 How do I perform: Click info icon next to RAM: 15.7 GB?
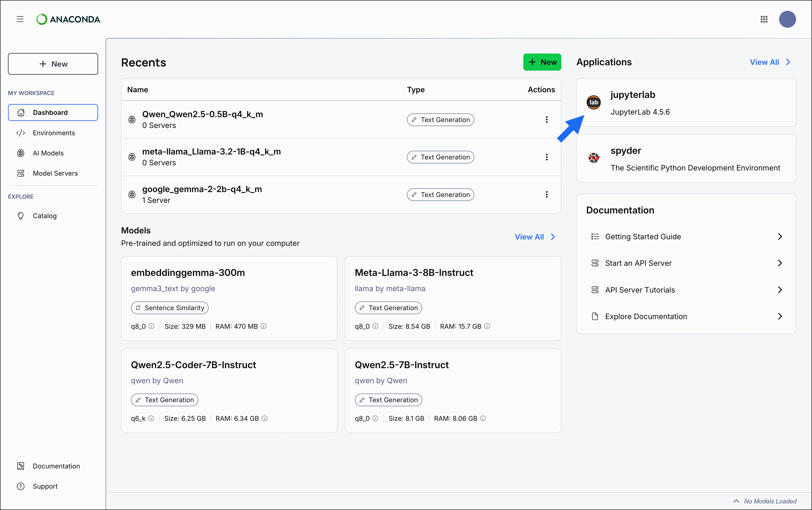point(487,326)
